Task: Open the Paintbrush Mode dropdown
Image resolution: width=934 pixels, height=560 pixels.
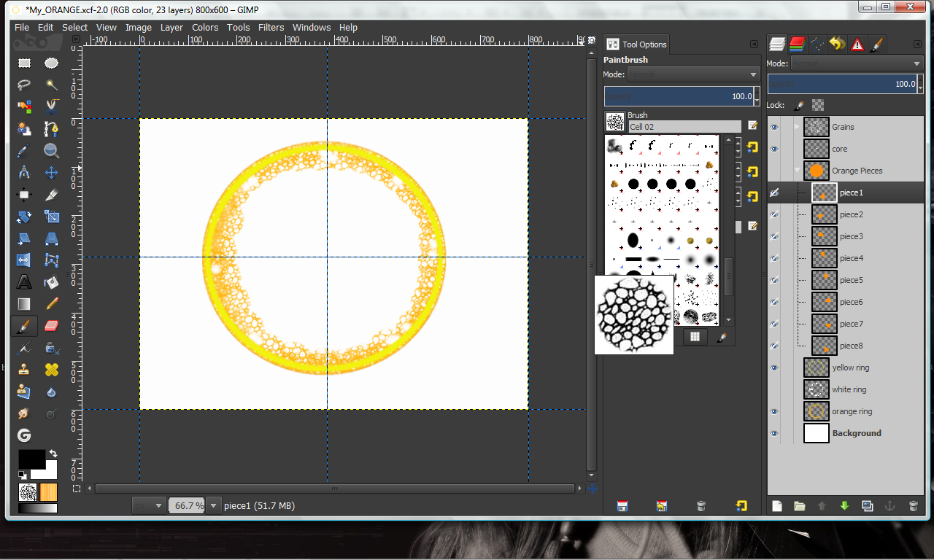Action: click(x=693, y=74)
